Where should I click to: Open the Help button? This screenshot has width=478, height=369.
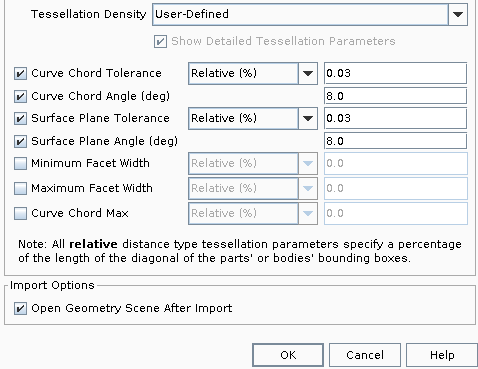[x=442, y=355]
